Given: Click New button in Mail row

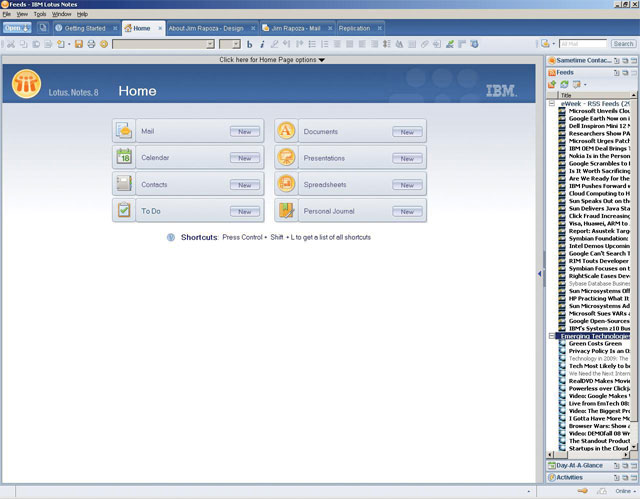Looking at the screenshot, I should 245,131.
